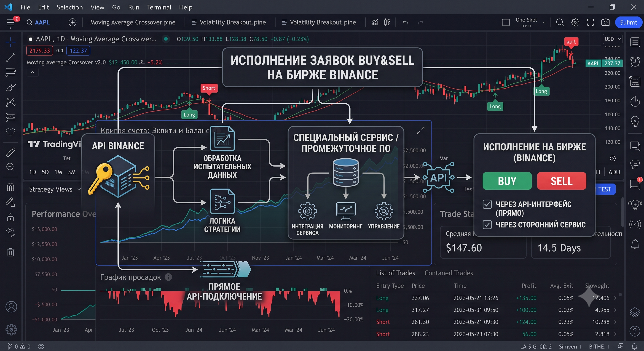Open the candlestick chart type icon
Screen dimensions: 644x351
point(387,22)
